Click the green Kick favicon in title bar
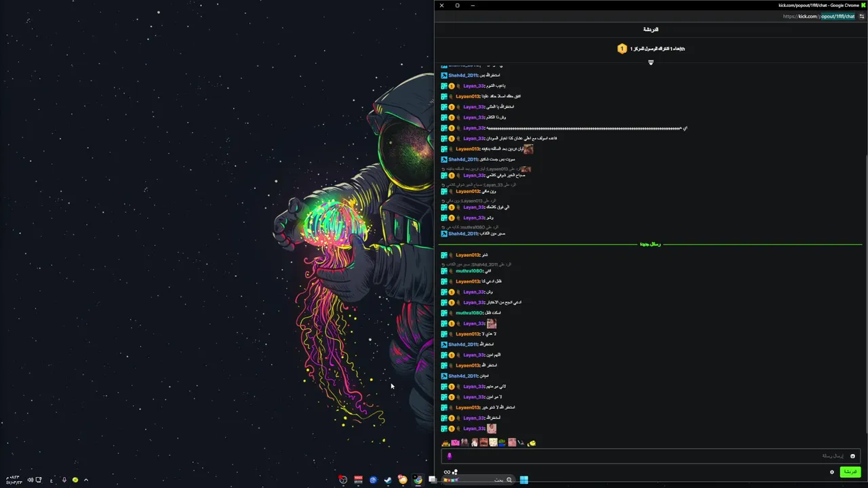This screenshot has width=868, height=488. click(x=863, y=5)
